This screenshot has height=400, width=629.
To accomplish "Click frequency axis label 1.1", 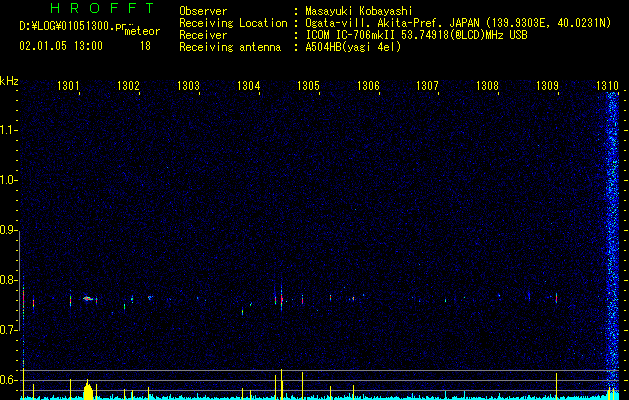I will coord(8,130).
